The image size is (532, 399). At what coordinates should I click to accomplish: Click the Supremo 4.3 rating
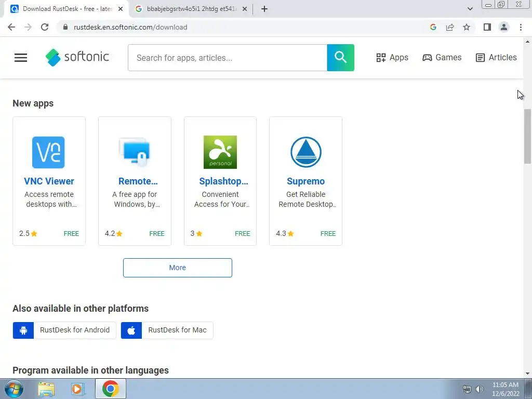click(x=285, y=233)
